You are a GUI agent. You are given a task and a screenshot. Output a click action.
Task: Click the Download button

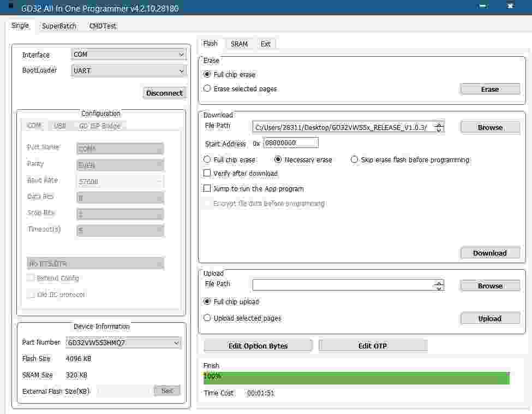coord(490,253)
